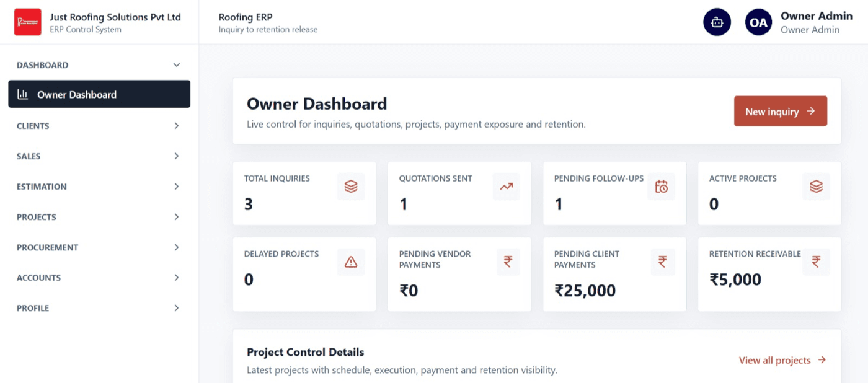Open the View all projects link

click(782, 360)
